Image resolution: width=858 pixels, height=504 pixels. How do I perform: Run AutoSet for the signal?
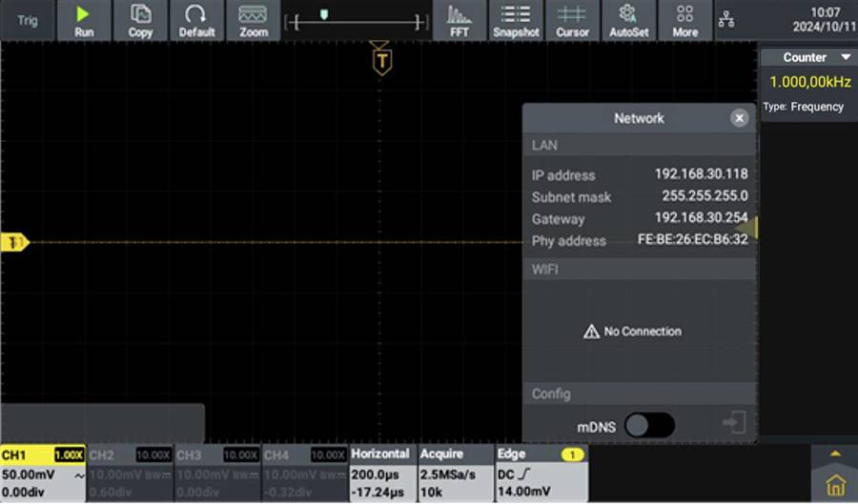[628, 20]
